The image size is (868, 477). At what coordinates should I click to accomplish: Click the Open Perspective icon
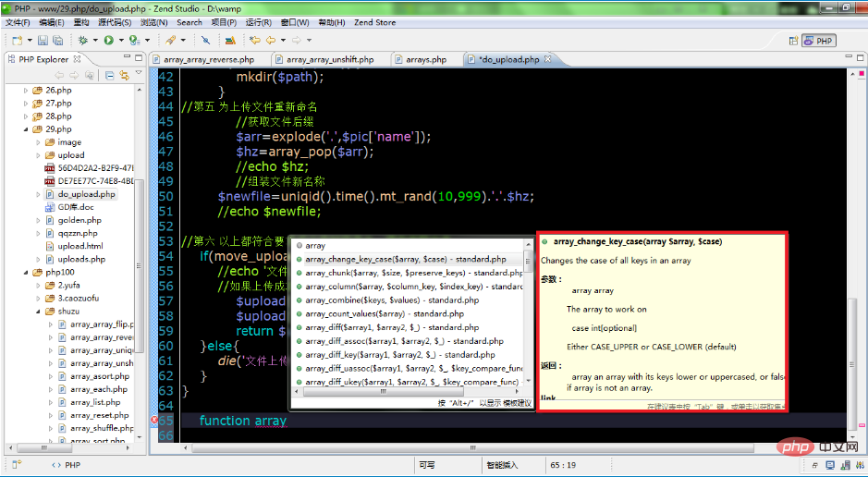pyautogui.click(x=793, y=41)
